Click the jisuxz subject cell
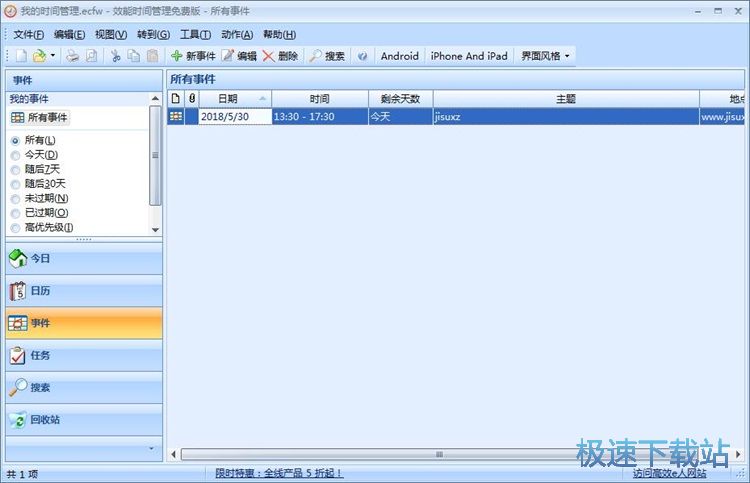750x483 pixels. point(566,116)
